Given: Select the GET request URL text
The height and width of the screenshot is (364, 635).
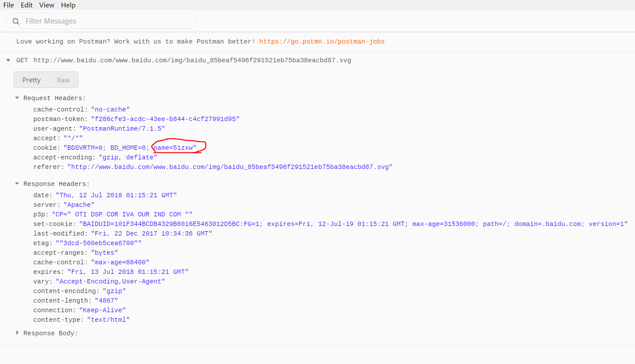Looking at the screenshot, I should coord(190,60).
